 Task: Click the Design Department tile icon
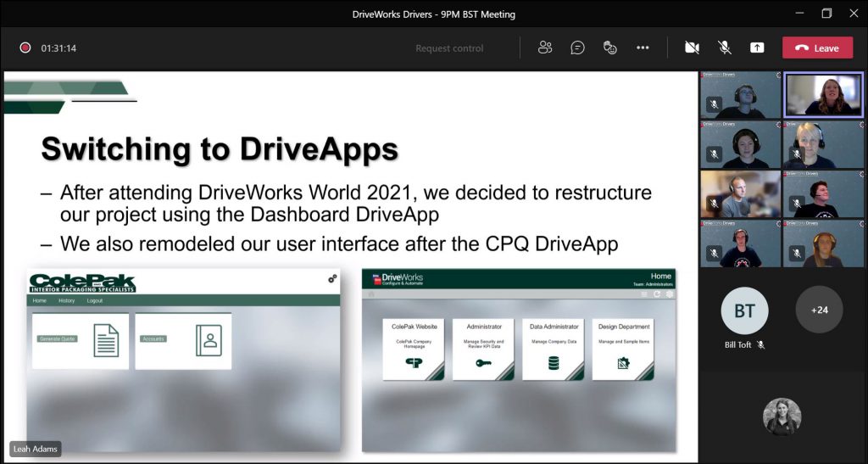[623, 363]
